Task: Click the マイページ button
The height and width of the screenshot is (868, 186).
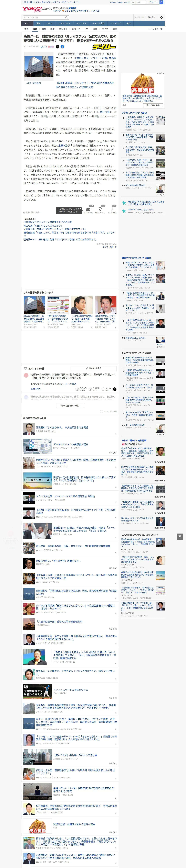Action: pos(139,18)
